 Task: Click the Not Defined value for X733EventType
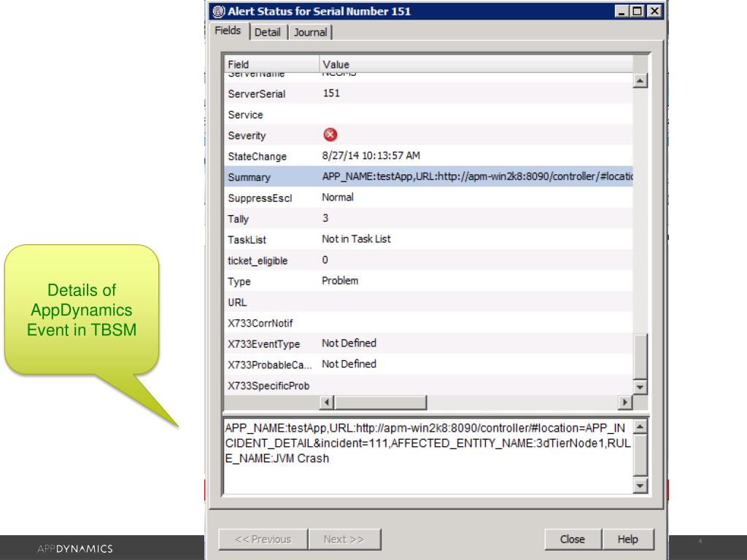point(349,343)
